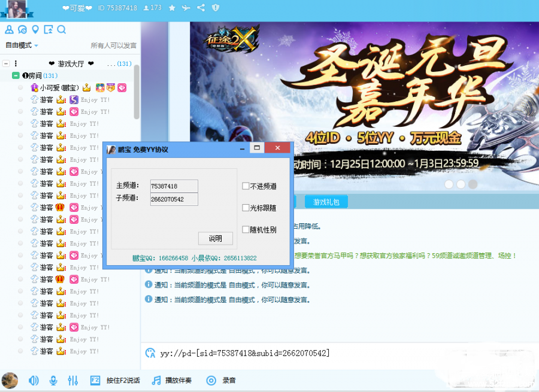Click the channel owner avatar at top left

17,9
